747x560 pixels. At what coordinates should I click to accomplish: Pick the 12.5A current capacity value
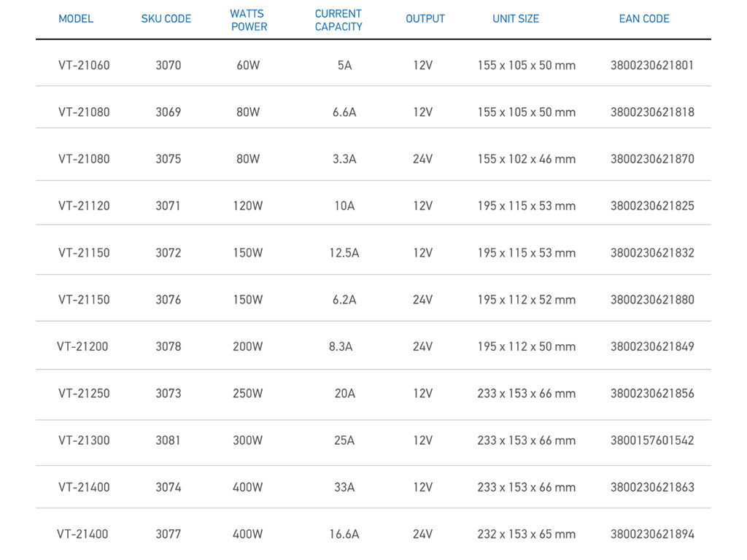coord(344,252)
